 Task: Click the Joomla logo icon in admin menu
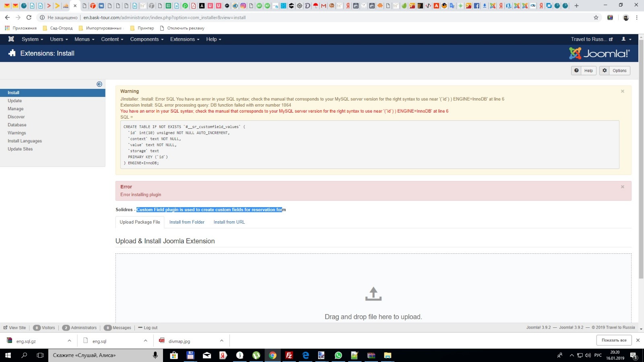11,39
